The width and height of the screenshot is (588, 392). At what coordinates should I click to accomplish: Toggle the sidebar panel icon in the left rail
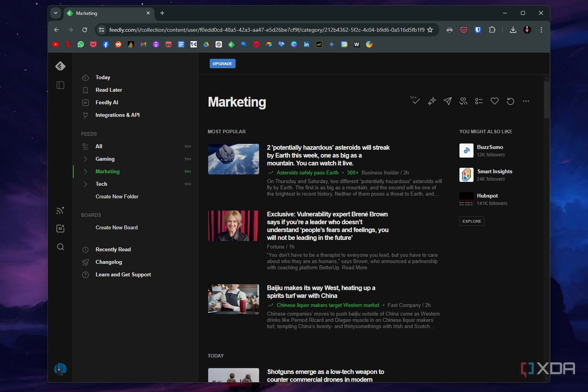[60, 85]
